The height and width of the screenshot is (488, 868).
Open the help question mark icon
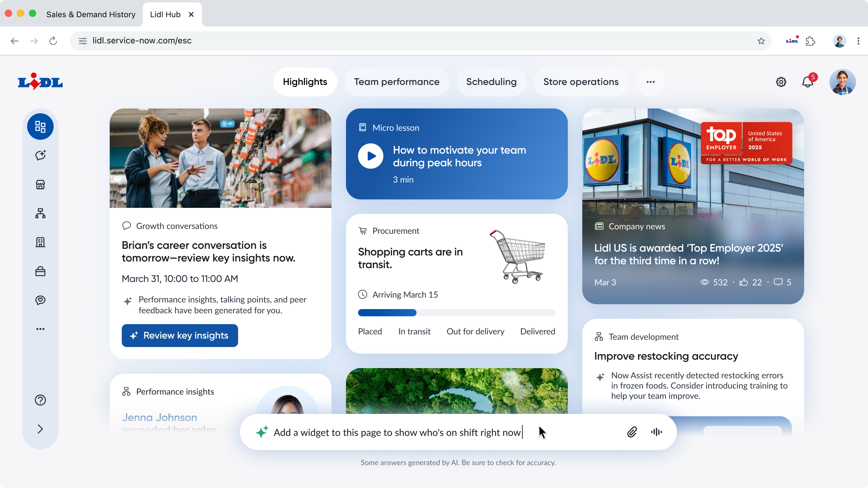40,400
